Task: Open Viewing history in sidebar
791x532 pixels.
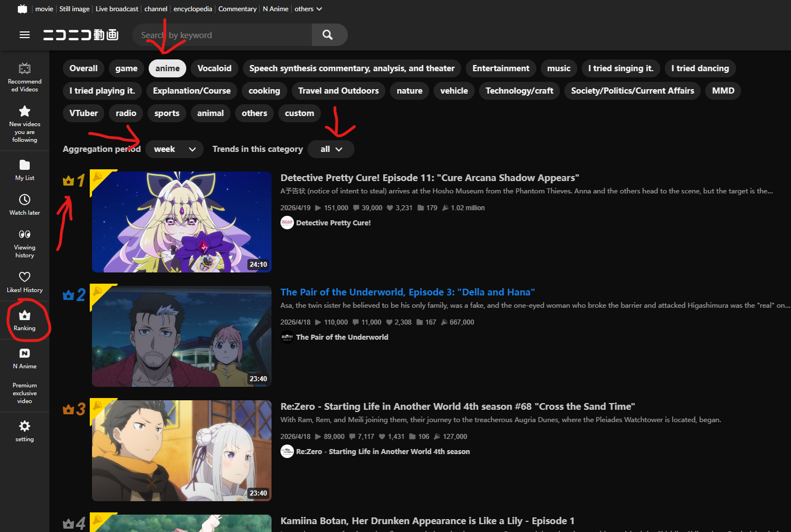Action: pos(25,243)
